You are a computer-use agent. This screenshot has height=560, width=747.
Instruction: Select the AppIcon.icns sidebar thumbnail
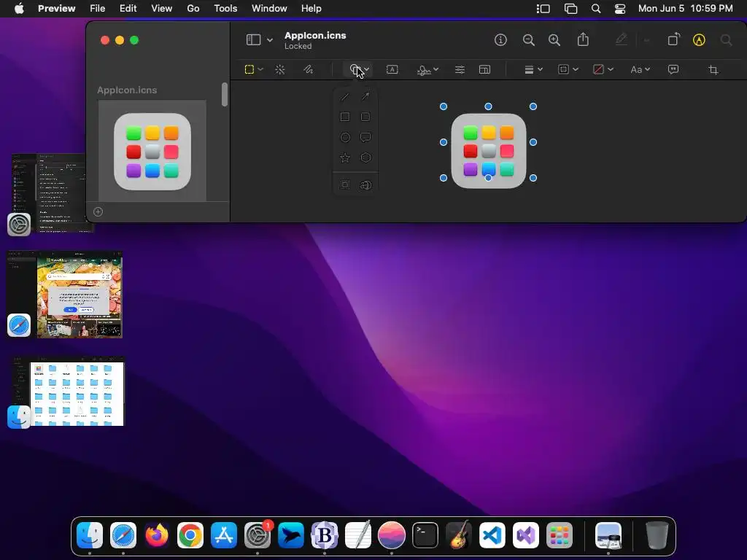click(152, 151)
